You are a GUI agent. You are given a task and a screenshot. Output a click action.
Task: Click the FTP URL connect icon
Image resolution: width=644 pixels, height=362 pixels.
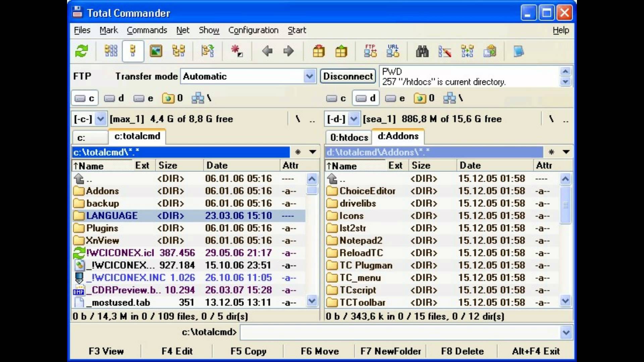[x=392, y=51]
